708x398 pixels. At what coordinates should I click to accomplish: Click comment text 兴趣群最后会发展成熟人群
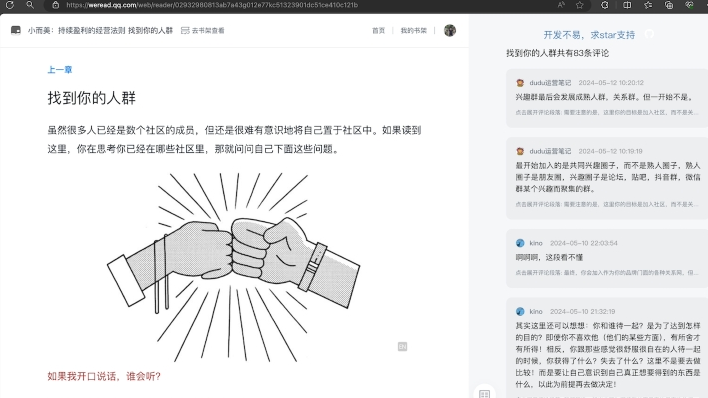pyautogui.click(x=603, y=97)
